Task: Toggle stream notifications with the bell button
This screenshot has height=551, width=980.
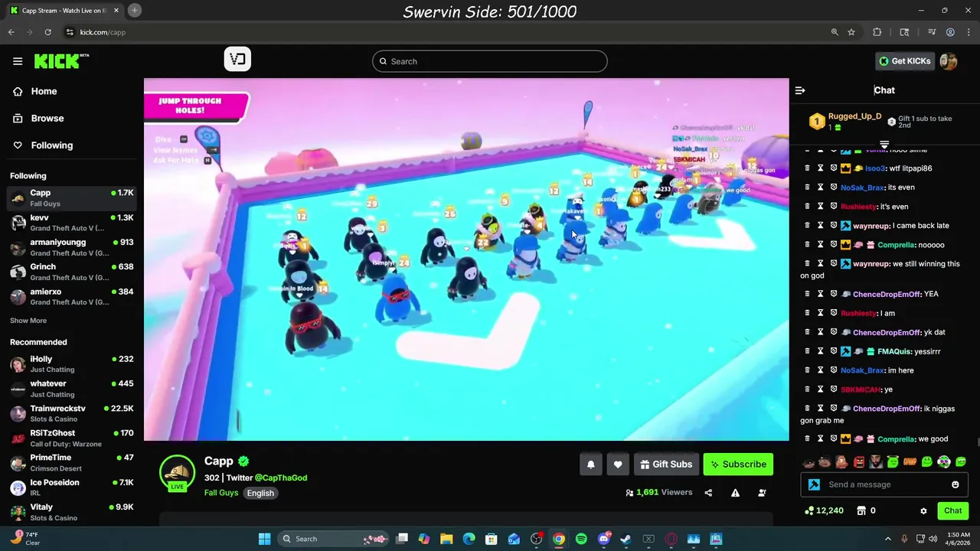Action: 590,465
